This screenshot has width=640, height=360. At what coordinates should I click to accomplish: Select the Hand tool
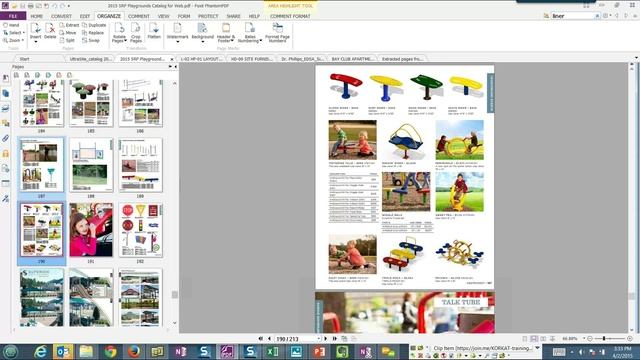(11, 25)
